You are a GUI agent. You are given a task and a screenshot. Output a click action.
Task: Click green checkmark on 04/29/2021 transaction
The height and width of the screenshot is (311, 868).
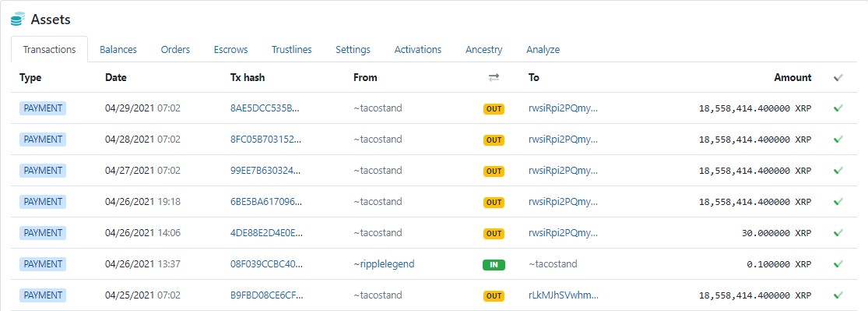tap(838, 108)
